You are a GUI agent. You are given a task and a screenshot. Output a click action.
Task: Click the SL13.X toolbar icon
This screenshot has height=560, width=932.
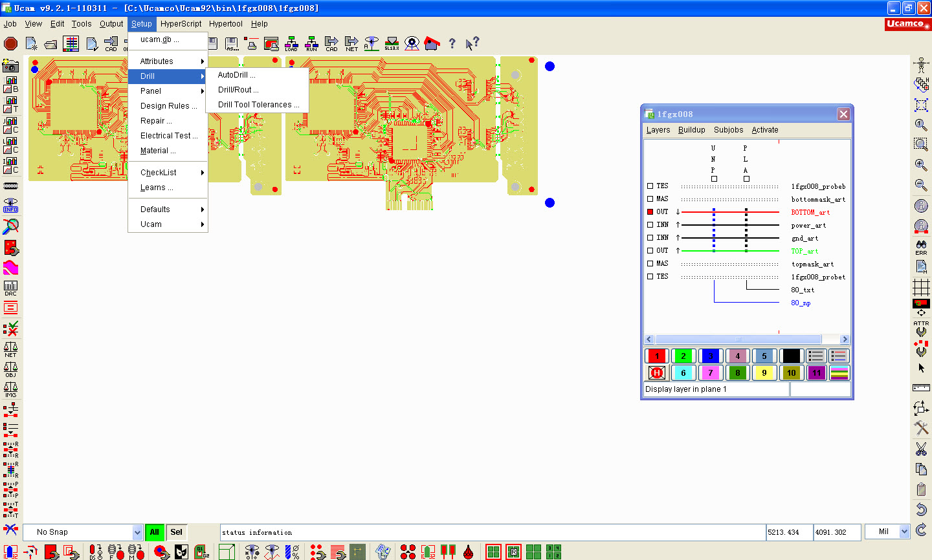(392, 43)
